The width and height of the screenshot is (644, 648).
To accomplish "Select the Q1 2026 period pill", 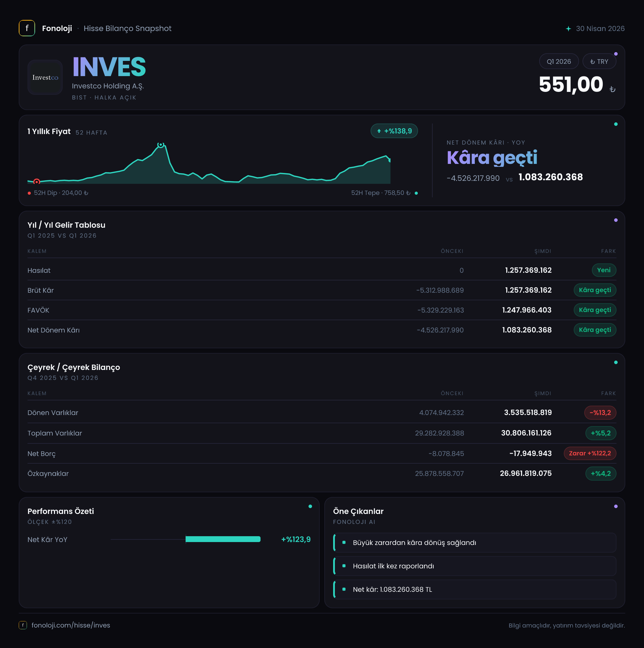I will (x=559, y=61).
